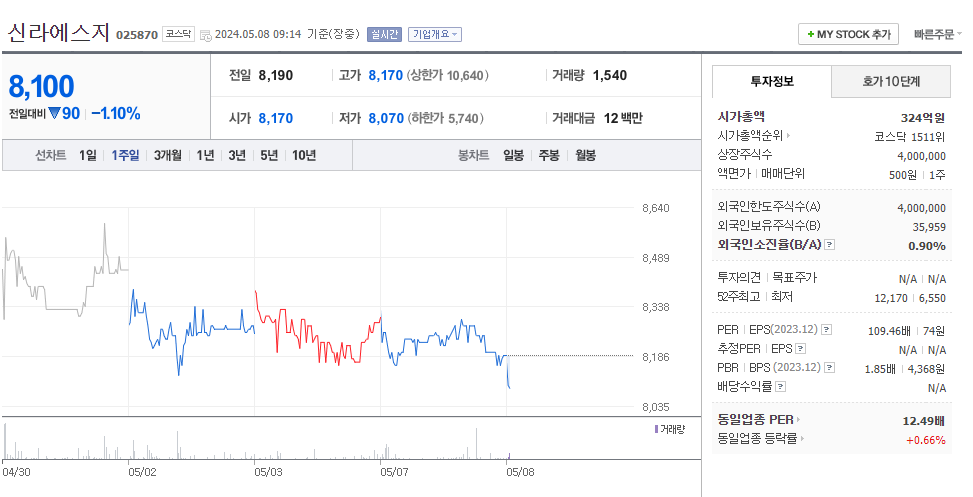Click the stock code 025870
The height and width of the screenshot is (497, 973).
pyautogui.click(x=137, y=35)
